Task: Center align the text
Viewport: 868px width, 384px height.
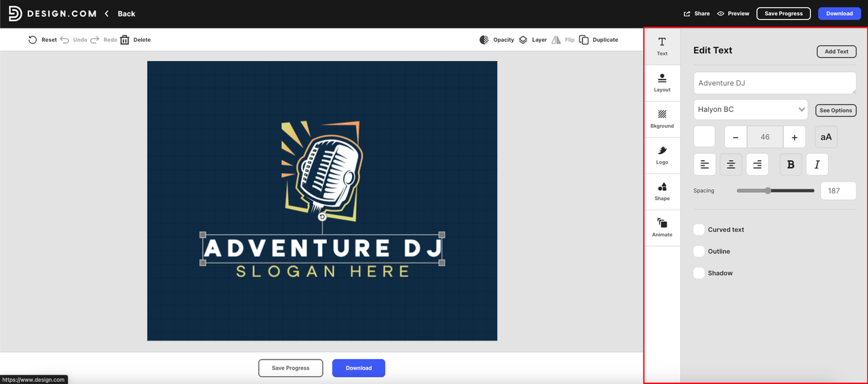Action: (x=731, y=164)
